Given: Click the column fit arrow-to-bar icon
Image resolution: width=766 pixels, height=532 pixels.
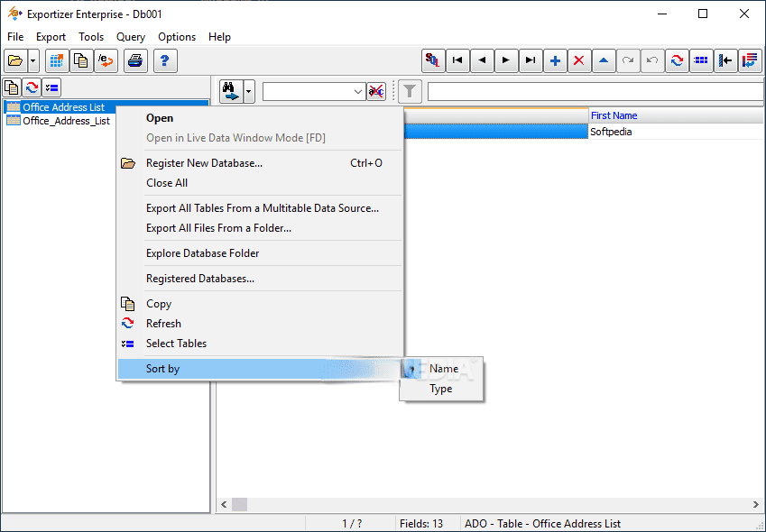Looking at the screenshot, I should point(726,61).
